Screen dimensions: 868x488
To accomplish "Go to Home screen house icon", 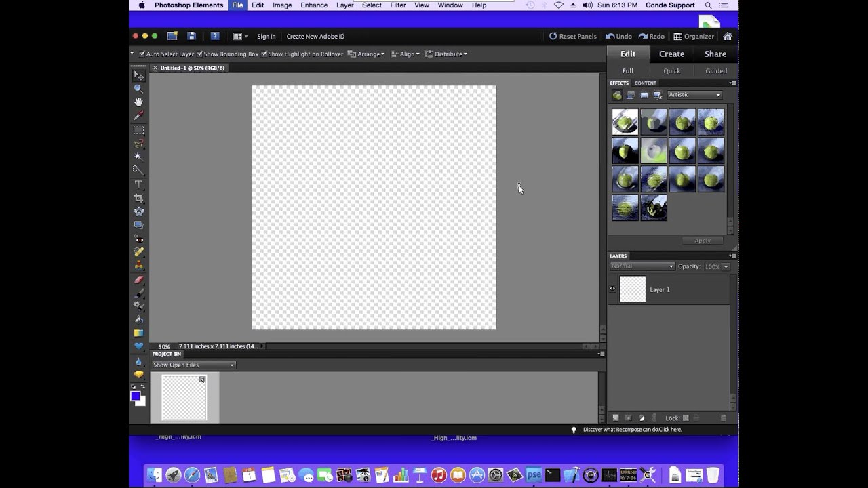I will [728, 36].
